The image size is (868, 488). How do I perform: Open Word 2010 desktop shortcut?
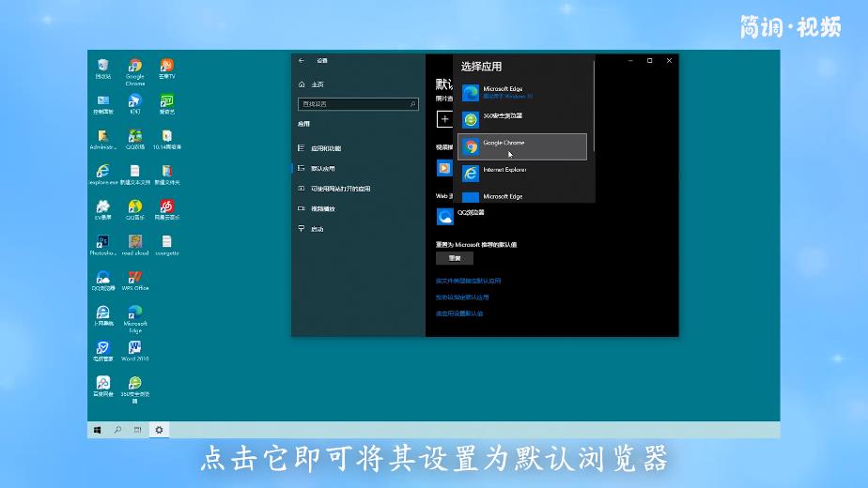click(135, 349)
